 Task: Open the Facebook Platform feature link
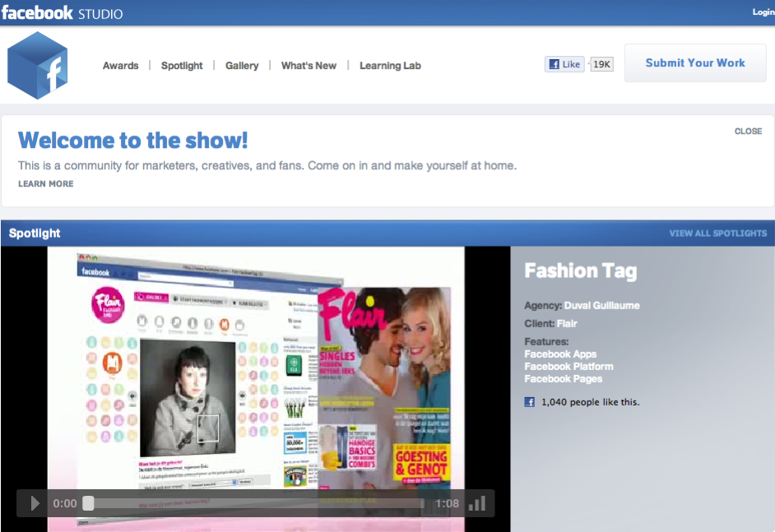[x=568, y=367]
